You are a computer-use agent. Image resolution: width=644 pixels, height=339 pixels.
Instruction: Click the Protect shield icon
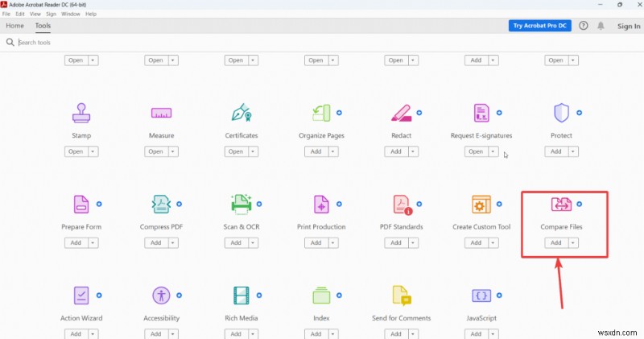coord(561,113)
